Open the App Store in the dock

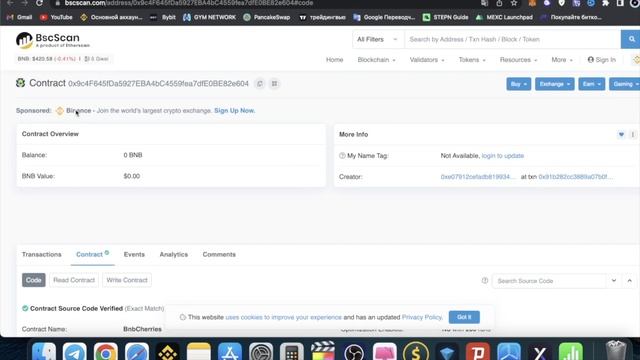pos(230,352)
